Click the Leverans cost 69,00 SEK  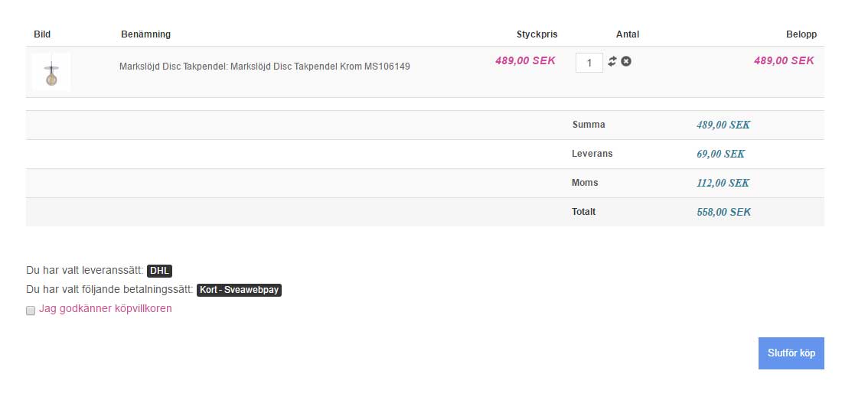(x=720, y=154)
